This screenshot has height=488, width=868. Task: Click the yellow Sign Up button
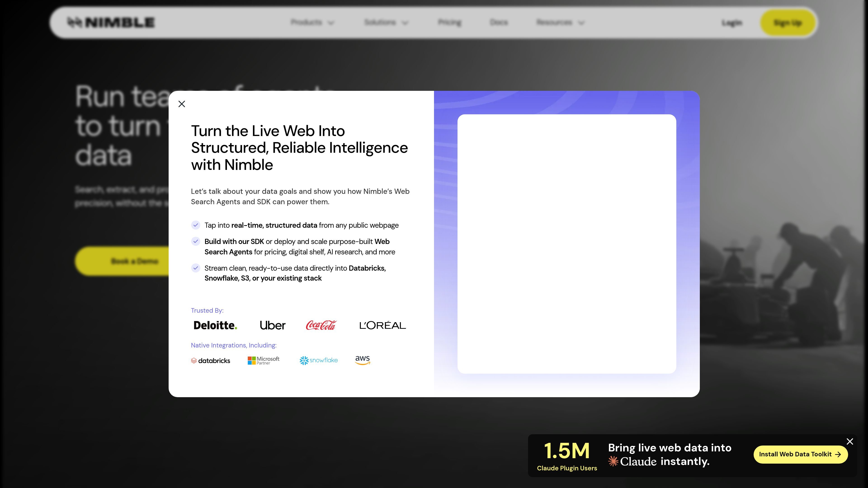pos(788,23)
